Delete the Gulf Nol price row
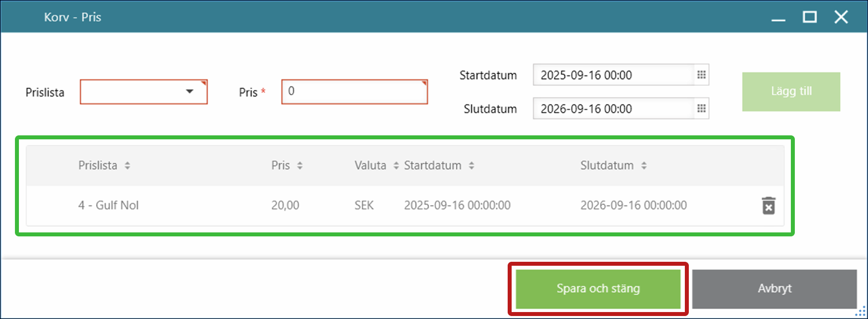Image resolution: width=868 pixels, height=319 pixels. pos(768,206)
